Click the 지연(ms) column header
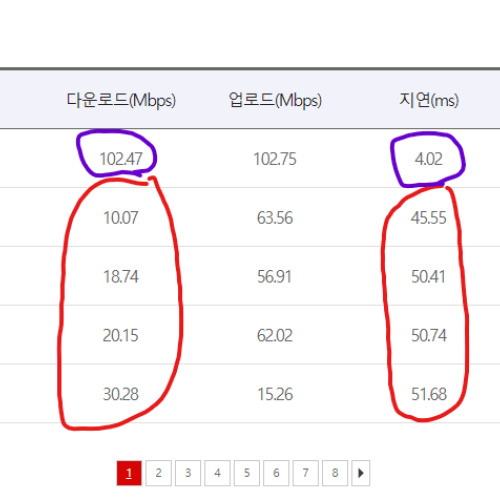Viewport: 500px width, 500px height. (429, 100)
